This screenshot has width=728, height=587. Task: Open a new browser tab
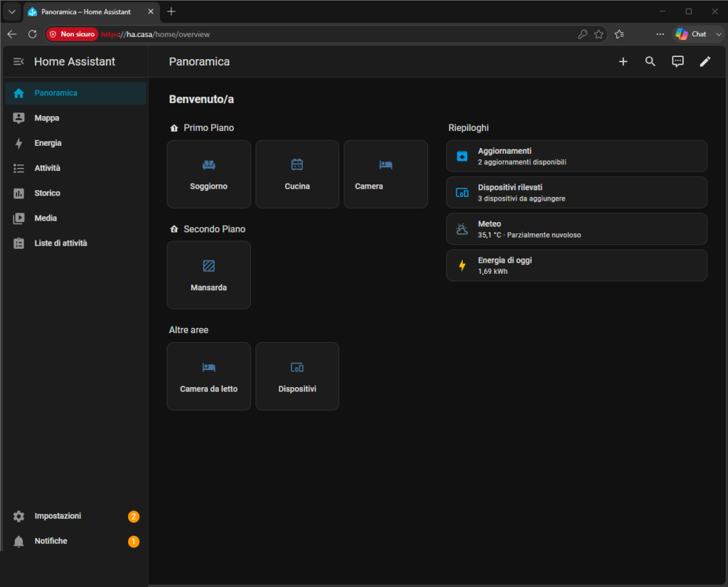click(x=171, y=11)
